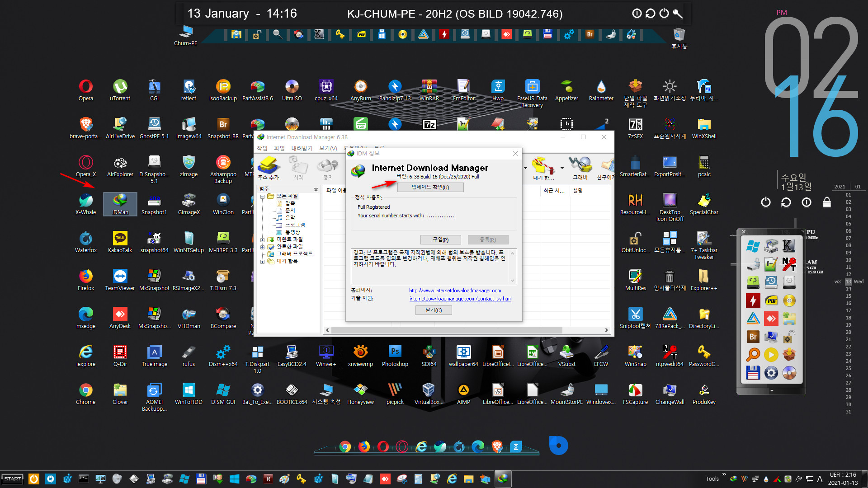868x488 pixels.
Task: Collapse the 모든 파일 tree node
Action: coord(262,197)
